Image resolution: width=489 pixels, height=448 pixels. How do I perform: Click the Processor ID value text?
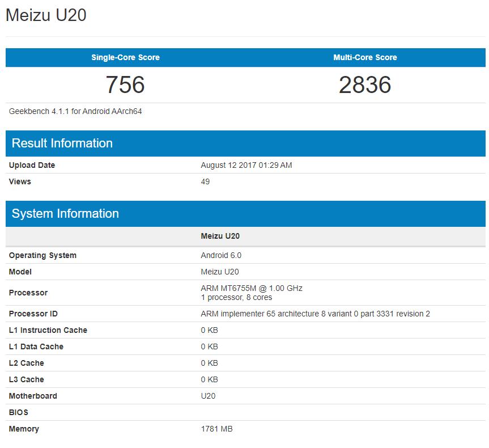tap(315, 314)
